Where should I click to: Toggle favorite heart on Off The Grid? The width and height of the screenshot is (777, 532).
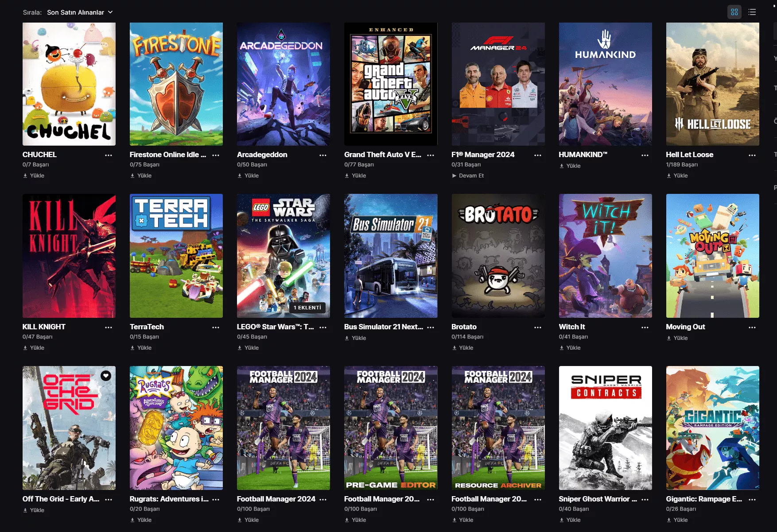[106, 376]
